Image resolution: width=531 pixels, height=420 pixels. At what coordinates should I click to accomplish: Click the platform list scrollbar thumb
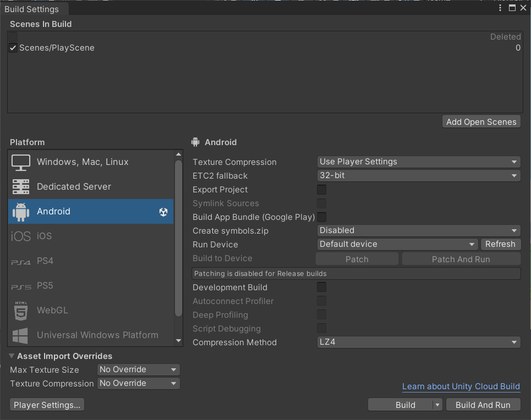(178, 238)
